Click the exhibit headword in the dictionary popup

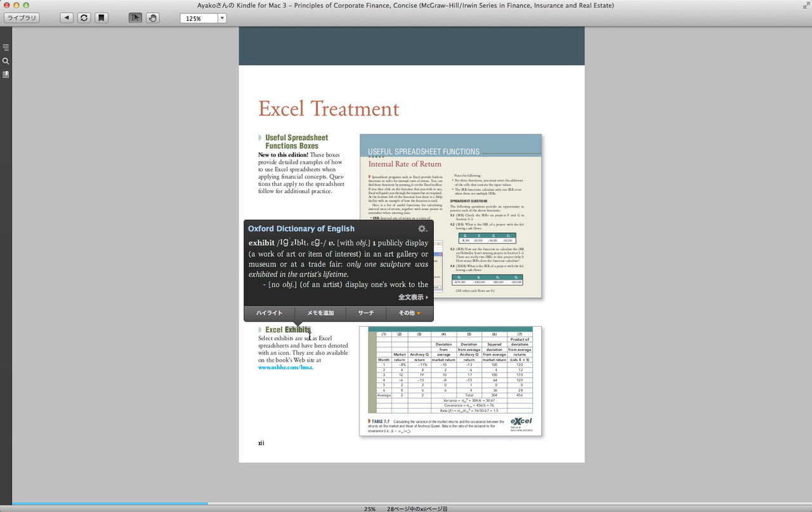261,243
